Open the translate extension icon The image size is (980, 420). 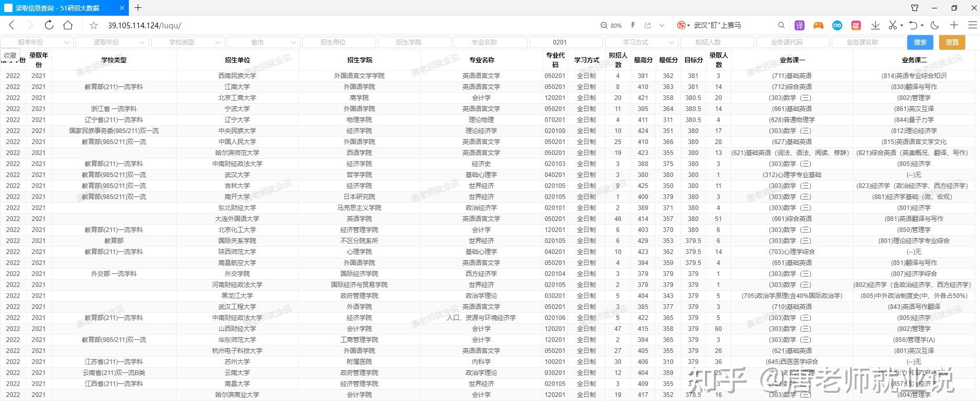coord(799,25)
